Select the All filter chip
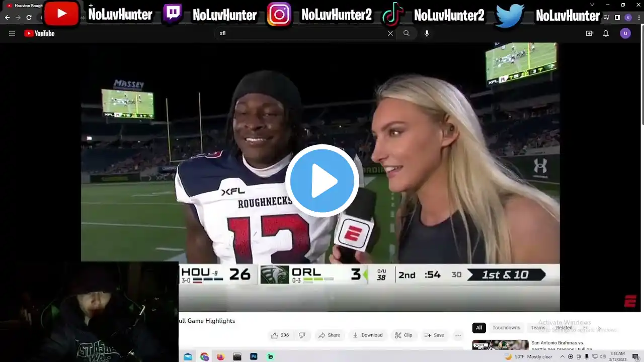The height and width of the screenshot is (362, 644). pyautogui.click(x=479, y=328)
